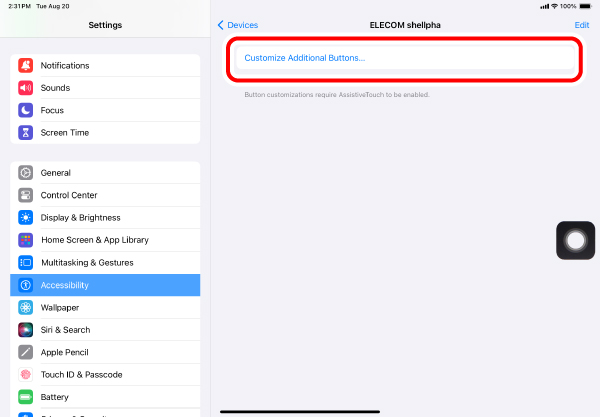Tap Customize Additional Buttons link
The width and height of the screenshot is (600, 419).
pos(305,58)
